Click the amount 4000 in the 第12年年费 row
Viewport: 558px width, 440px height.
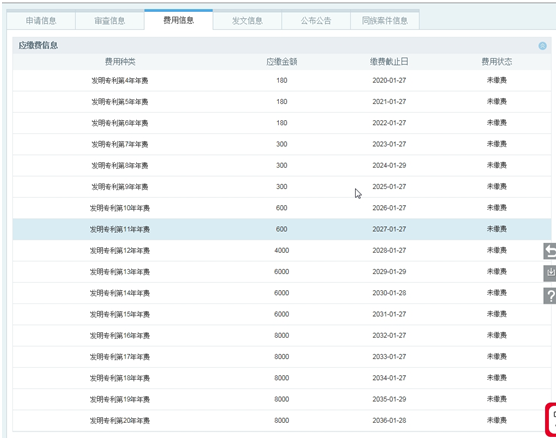pyautogui.click(x=281, y=251)
